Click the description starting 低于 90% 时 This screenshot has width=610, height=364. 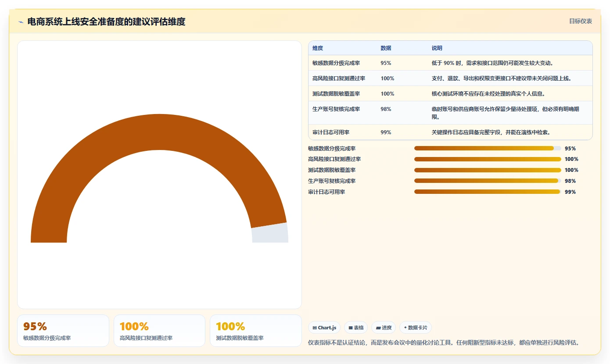494,63
